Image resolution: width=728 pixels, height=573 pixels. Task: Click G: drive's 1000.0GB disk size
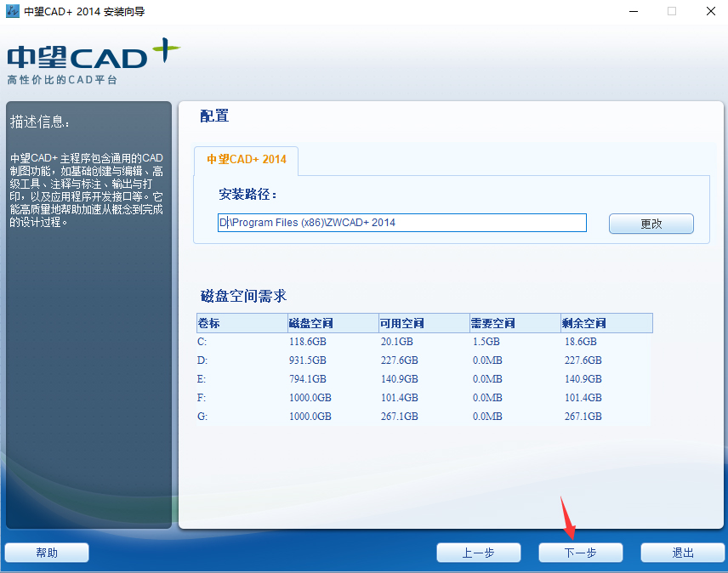[310, 417]
